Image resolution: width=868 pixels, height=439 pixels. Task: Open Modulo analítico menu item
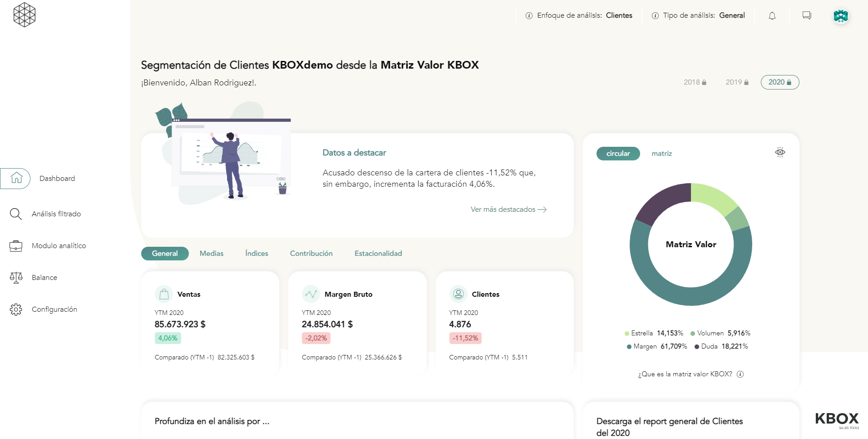pos(59,246)
